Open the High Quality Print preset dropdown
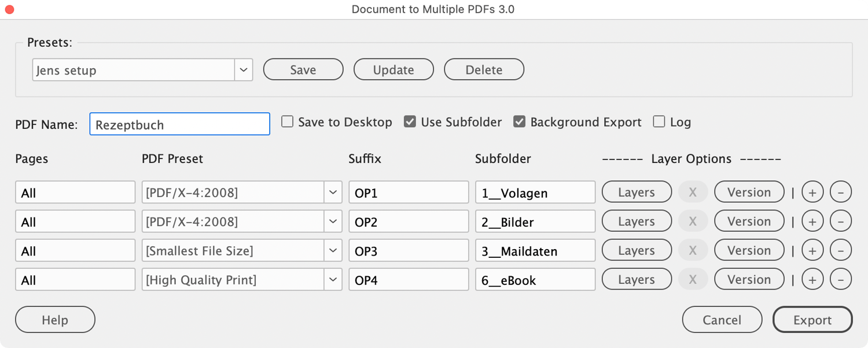This screenshot has width=868, height=348. pyautogui.click(x=333, y=280)
